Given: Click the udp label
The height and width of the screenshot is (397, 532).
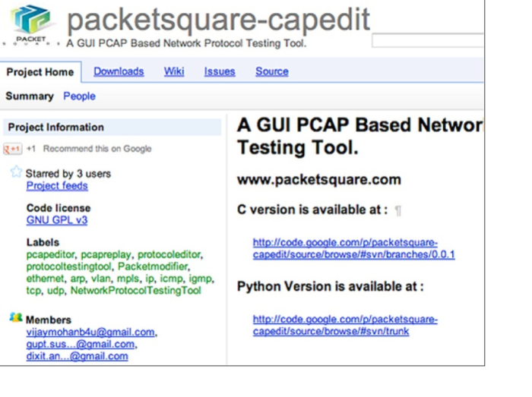Looking at the screenshot, I should [55, 291].
